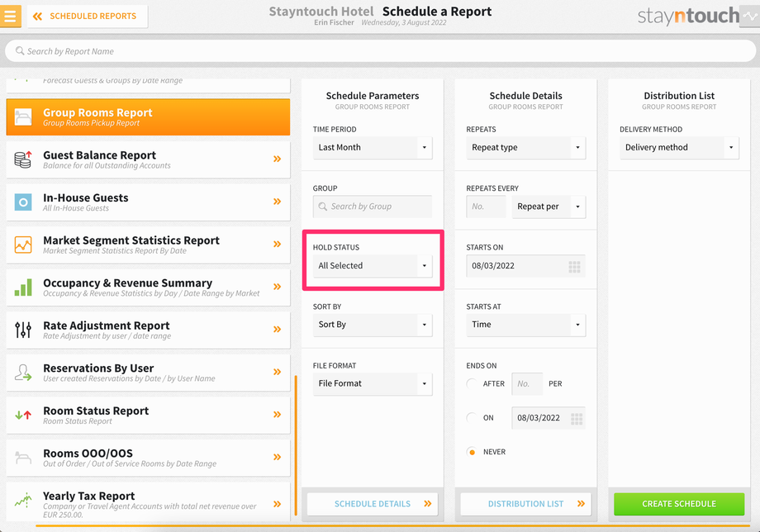This screenshot has width=760, height=532.
Task: Click the green Create Schedule button
Action: click(679, 504)
